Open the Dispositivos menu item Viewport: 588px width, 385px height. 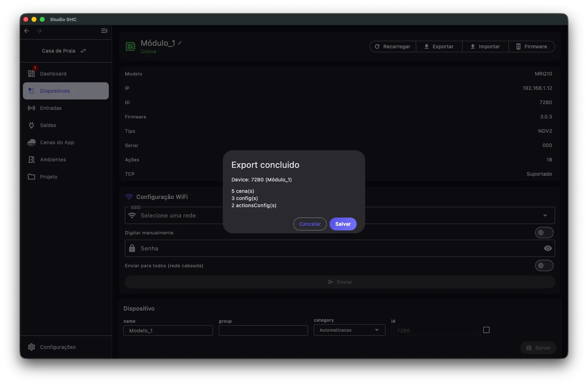tap(66, 91)
